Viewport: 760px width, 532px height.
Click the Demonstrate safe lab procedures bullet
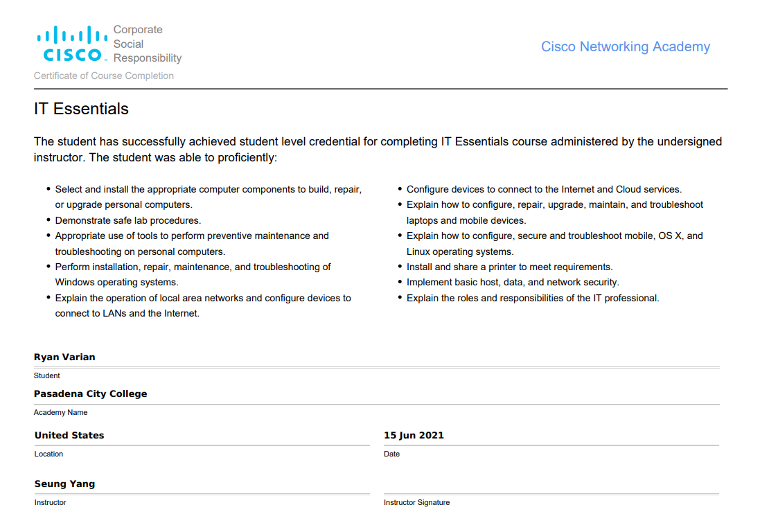pos(128,220)
